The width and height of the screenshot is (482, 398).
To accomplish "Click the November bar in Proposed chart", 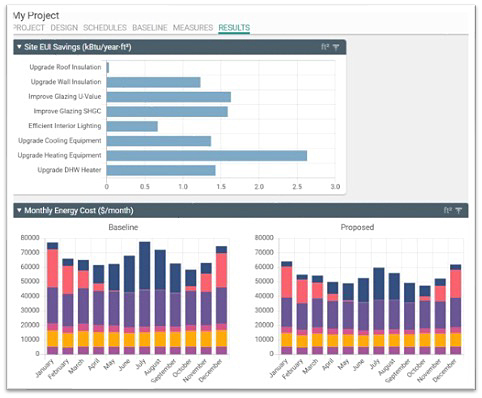I will click(x=440, y=316).
